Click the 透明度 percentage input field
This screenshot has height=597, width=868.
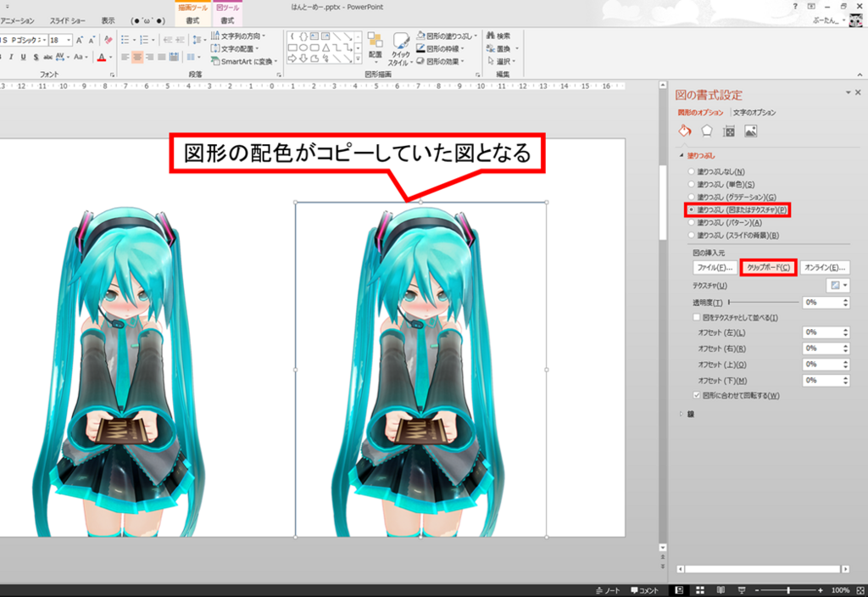coord(822,303)
